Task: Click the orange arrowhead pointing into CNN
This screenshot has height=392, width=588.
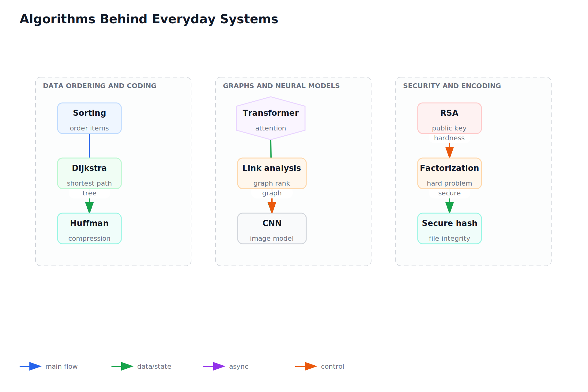Action: click(272, 207)
